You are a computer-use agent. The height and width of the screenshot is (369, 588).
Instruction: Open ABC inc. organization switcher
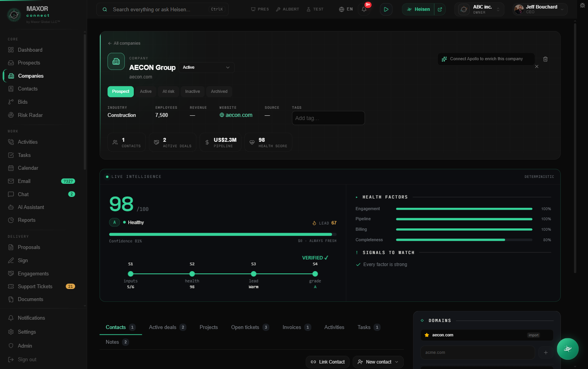[479, 9]
